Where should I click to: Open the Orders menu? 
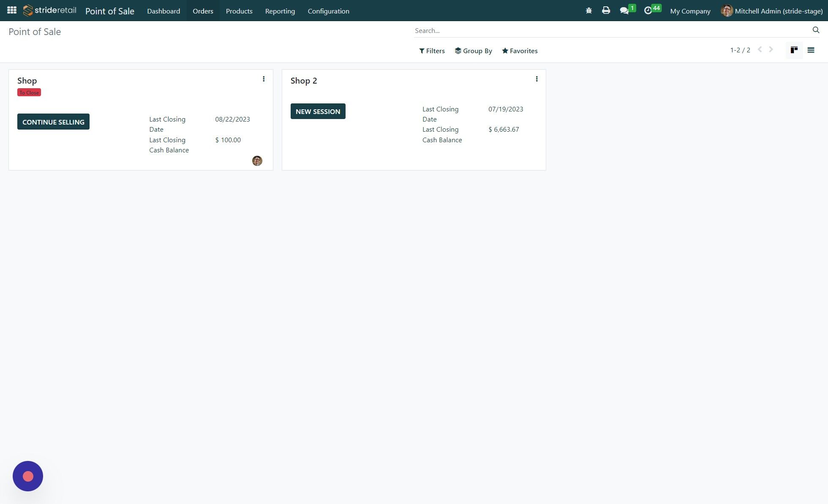203,11
